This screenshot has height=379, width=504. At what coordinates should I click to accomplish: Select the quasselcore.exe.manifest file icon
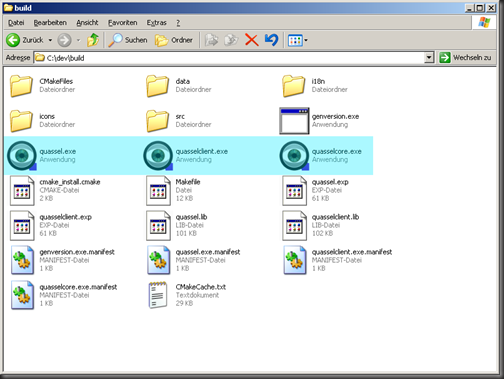(22, 295)
